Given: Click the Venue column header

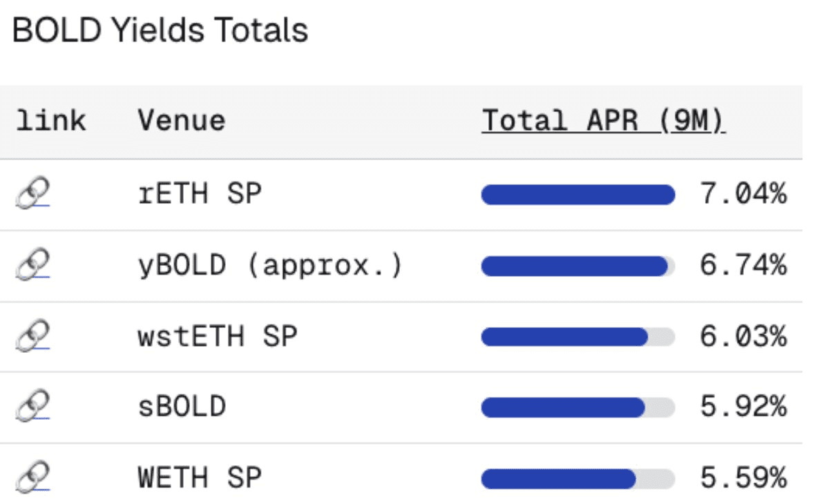Looking at the screenshot, I should pos(182,121).
